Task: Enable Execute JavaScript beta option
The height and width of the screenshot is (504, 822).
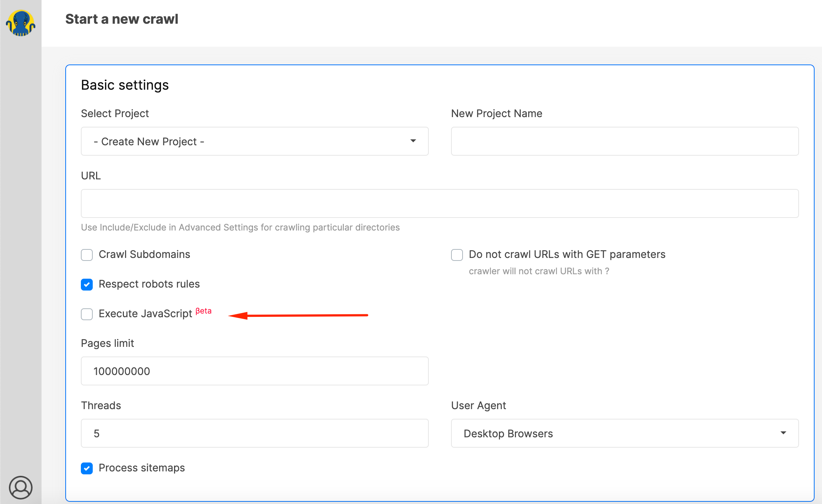Action: (x=87, y=314)
